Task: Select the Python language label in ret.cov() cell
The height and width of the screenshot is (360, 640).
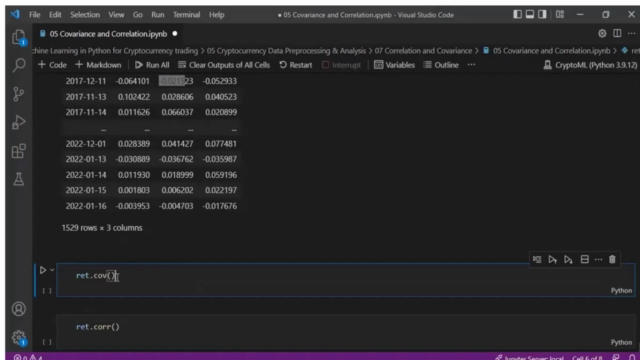Action: click(621, 291)
